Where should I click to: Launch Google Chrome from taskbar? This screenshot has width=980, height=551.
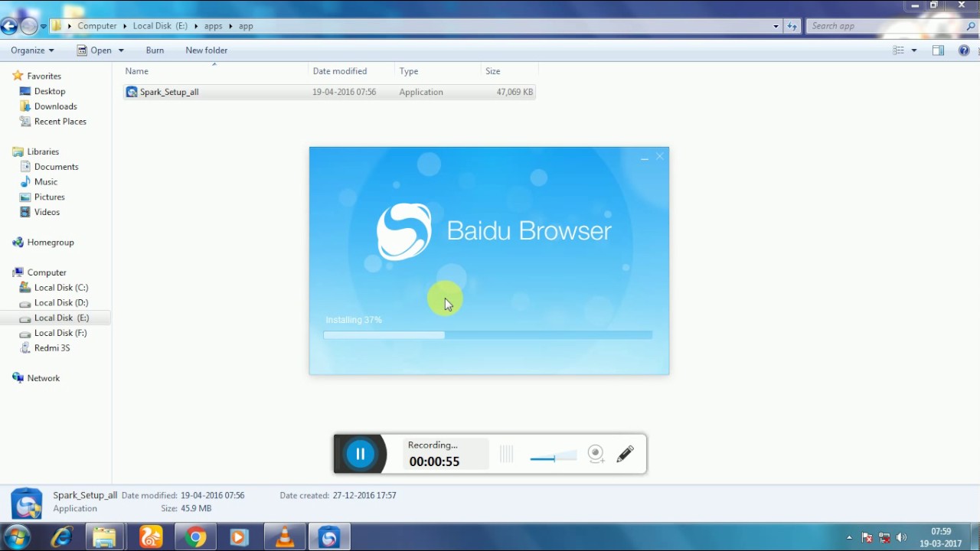coord(195,537)
